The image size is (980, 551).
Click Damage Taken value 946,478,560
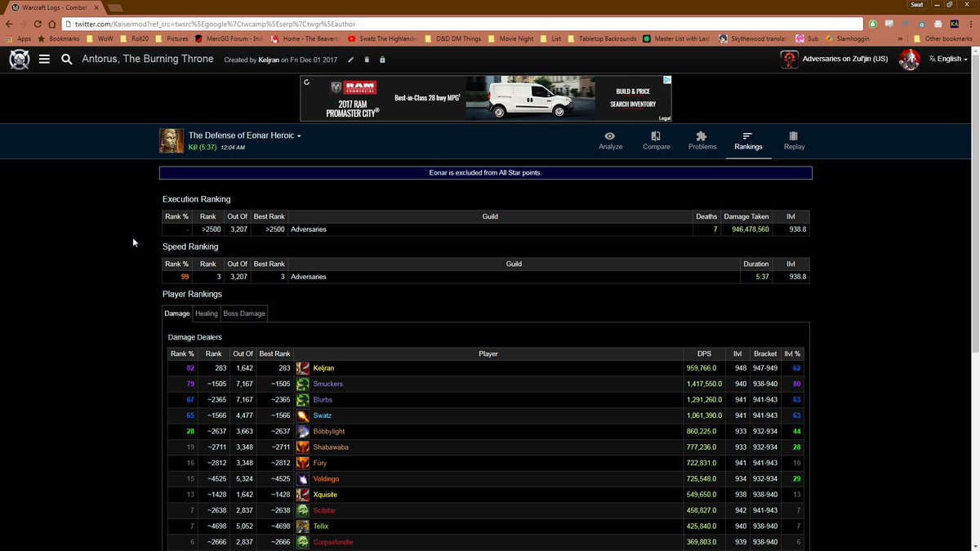point(751,229)
